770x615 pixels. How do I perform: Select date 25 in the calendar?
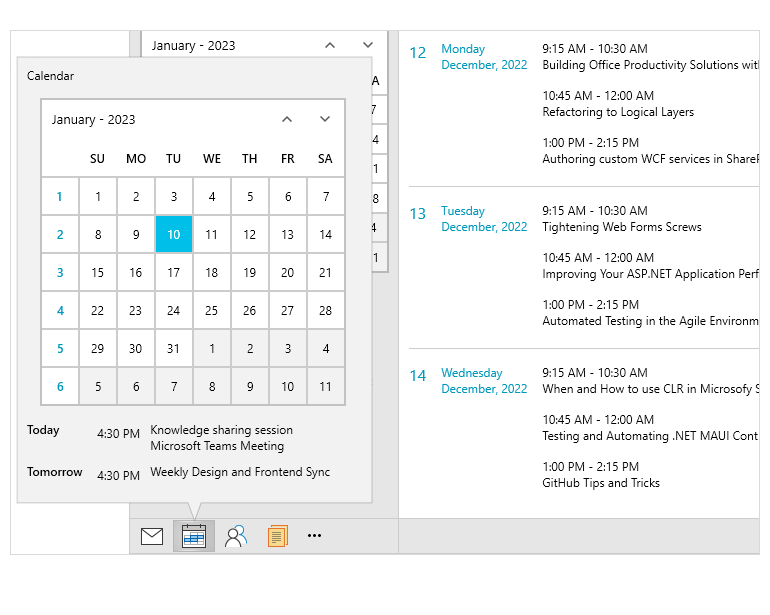pos(212,310)
